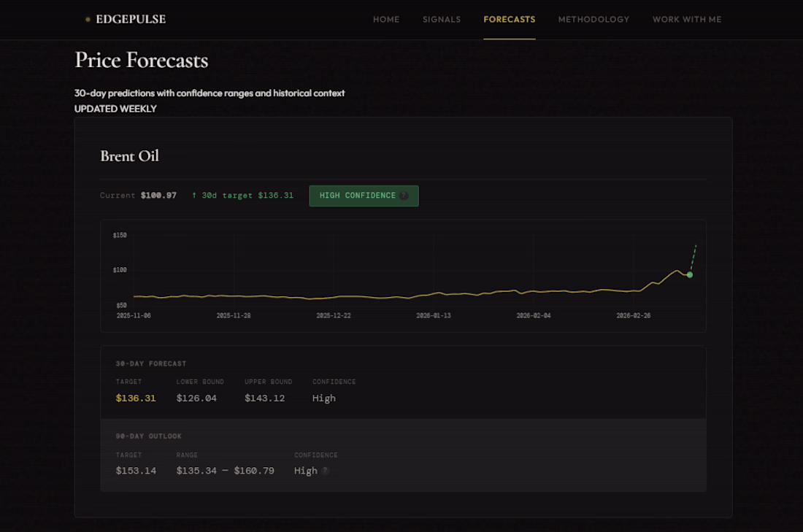Viewport: 803px width, 532px height.
Task: Click the 90-day range $135.34 — $160.79
Action: click(x=225, y=471)
